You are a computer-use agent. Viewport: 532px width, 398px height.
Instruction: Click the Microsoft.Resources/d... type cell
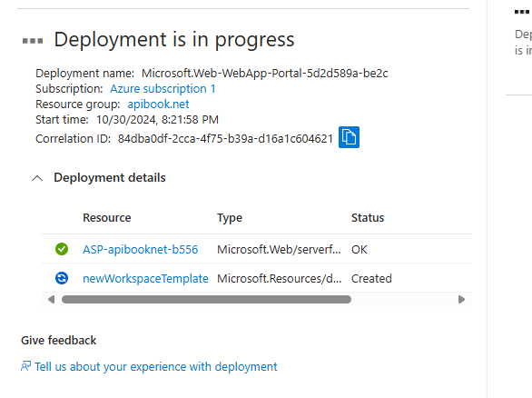(280, 278)
